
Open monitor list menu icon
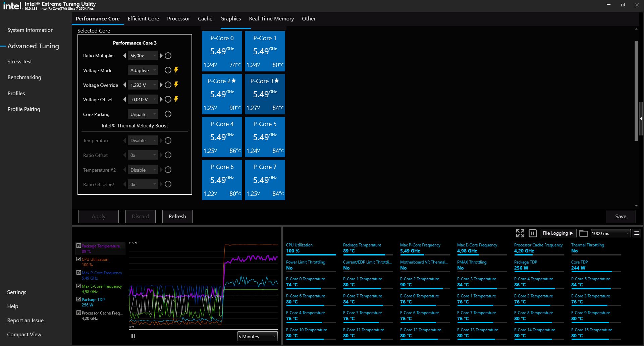[637, 233]
